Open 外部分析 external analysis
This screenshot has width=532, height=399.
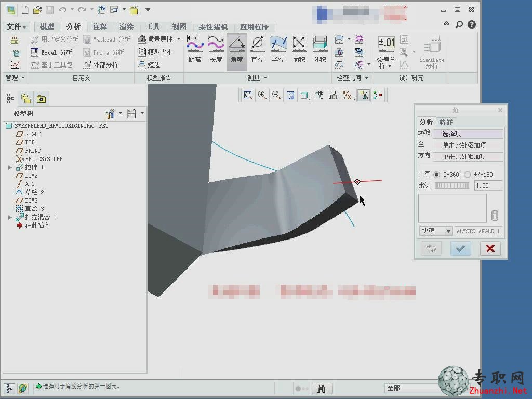(101, 64)
